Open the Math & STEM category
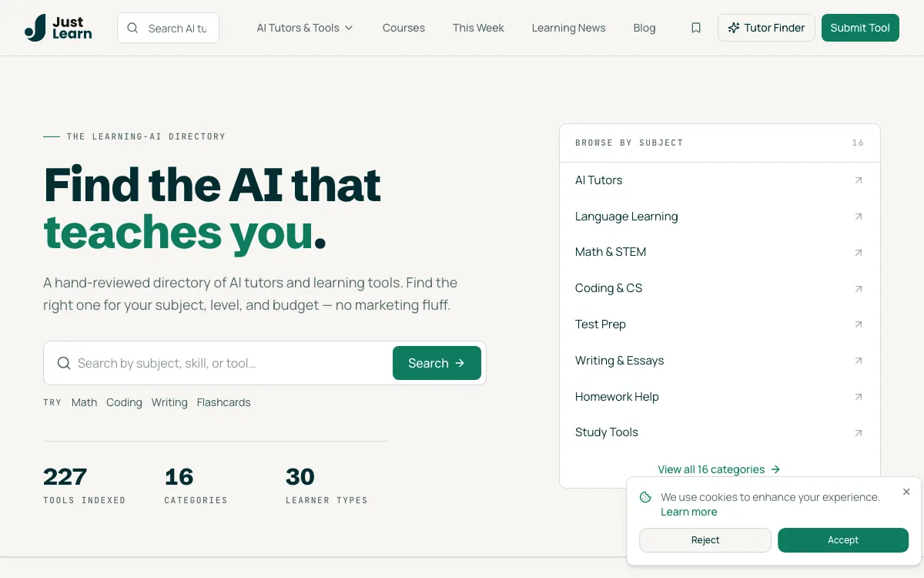Screen dimensions: 924x578 click(x=719, y=253)
